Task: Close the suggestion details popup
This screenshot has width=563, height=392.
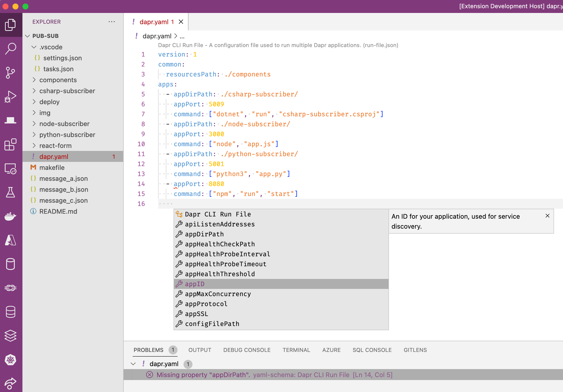Action: (x=547, y=216)
